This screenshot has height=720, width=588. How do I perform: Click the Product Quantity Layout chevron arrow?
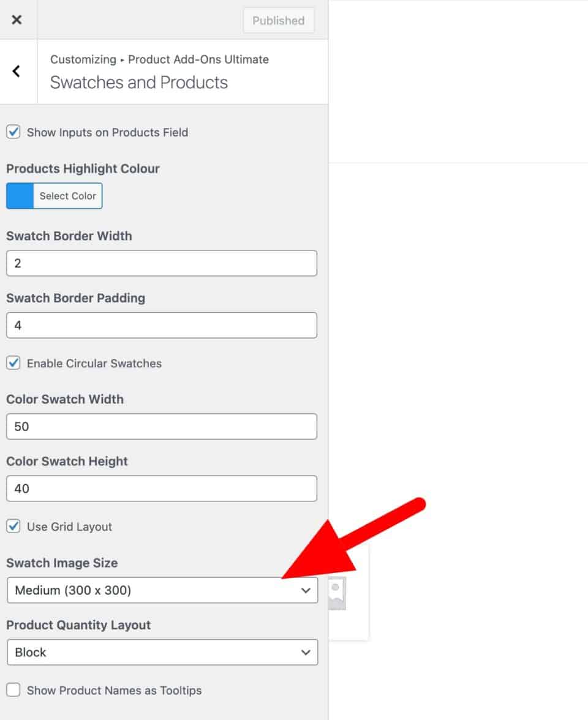(306, 652)
